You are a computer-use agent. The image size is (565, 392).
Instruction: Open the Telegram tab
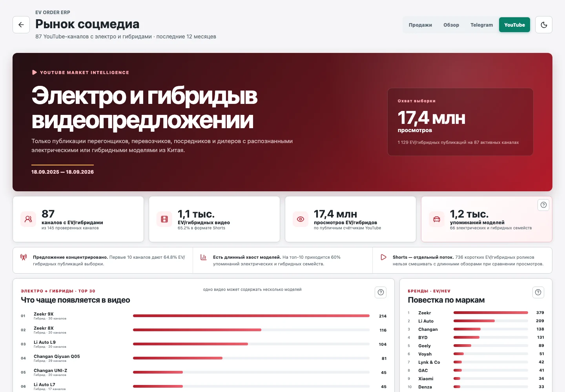tap(481, 25)
